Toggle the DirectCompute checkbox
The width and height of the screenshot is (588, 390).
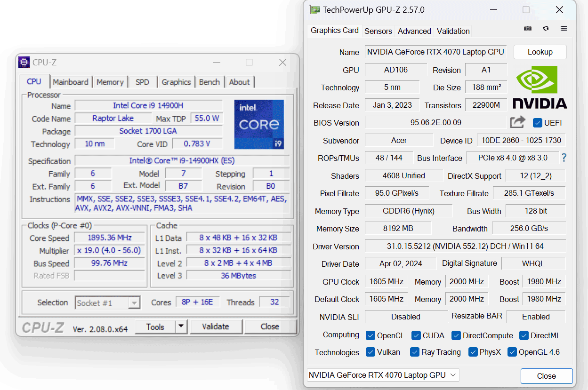point(456,335)
